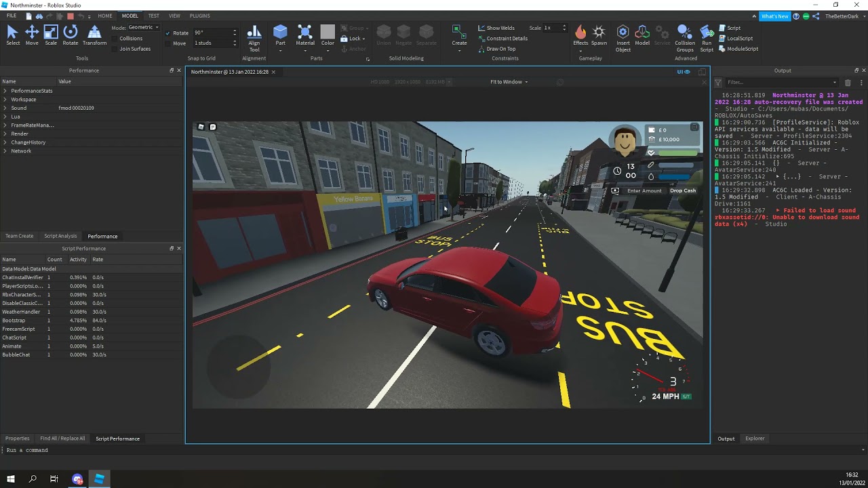The image size is (868, 488).
Task: Expand the Sound row
Action: (5, 108)
